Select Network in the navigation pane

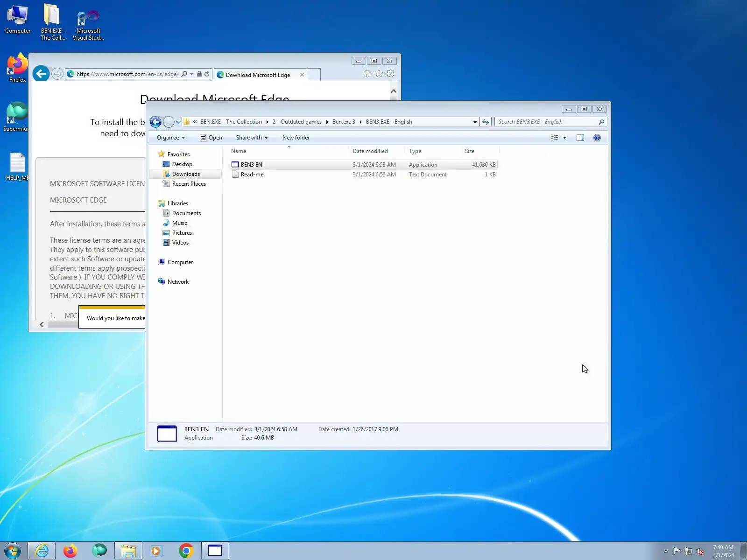(178, 282)
